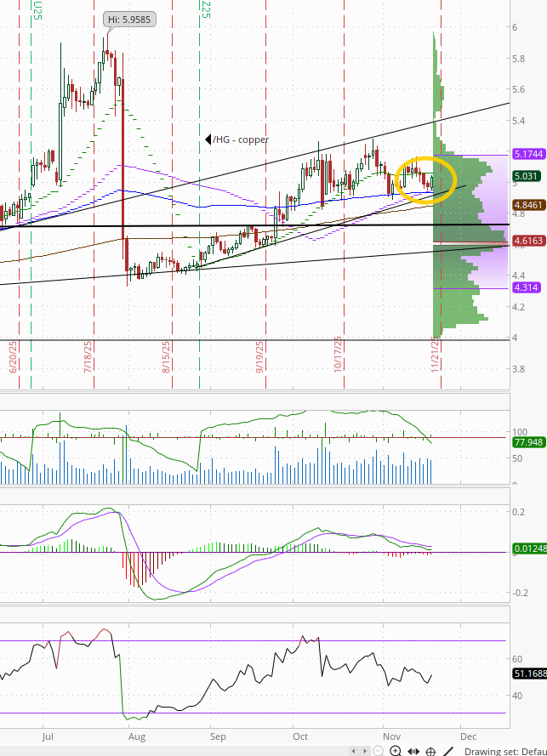Click the 11/21/25 expiration date marker
The image size is (547, 756).
pyautogui.click(x=435, y=355)
